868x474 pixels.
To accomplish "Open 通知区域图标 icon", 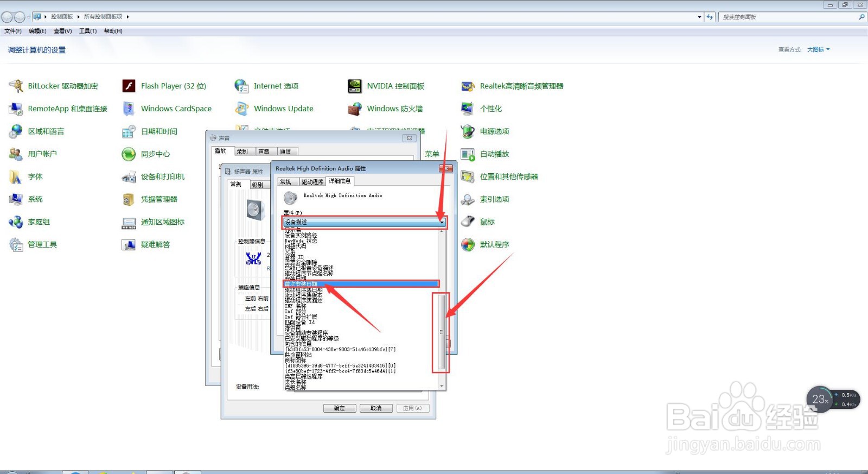I will coord(129,222).
